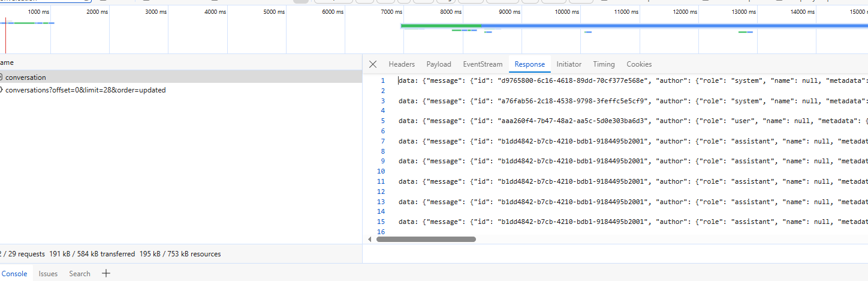868x281 pixels.
Task: Select the Response tab
Action: click(x=530, y=64)
